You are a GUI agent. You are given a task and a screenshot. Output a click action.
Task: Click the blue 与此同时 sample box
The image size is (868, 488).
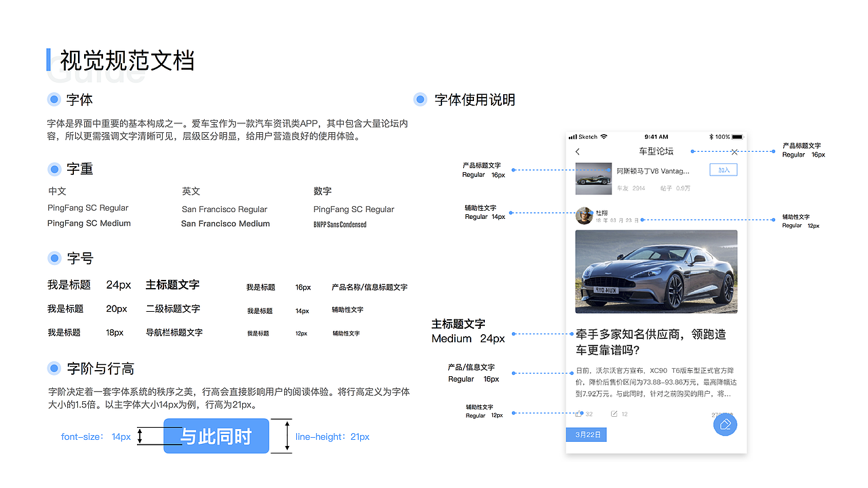tap(216, 436)
